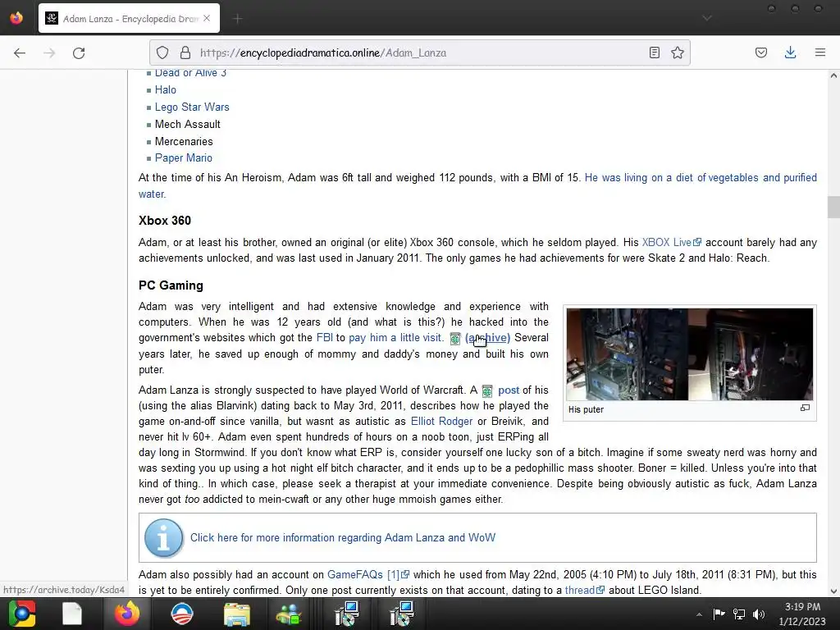840x630 pixels.
Task: Click the archive icon before (archive)
Action: click(x=455, y=339)
